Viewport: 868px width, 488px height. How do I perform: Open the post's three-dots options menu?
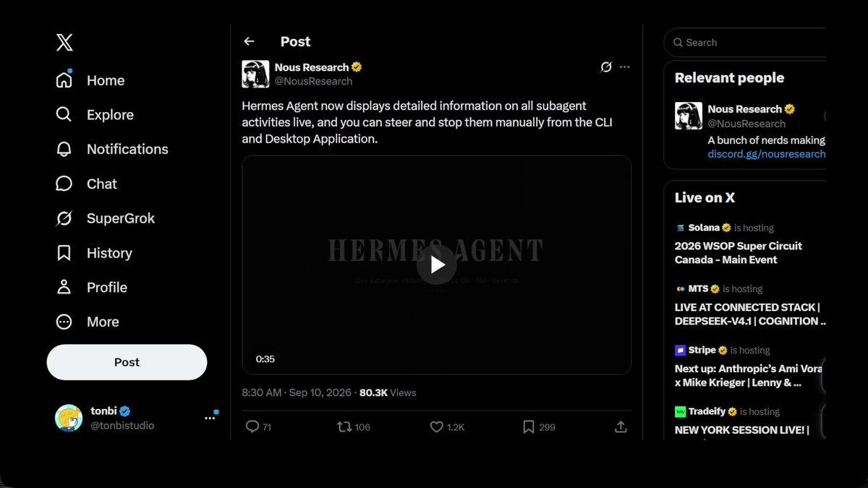(x=625, y=67)
